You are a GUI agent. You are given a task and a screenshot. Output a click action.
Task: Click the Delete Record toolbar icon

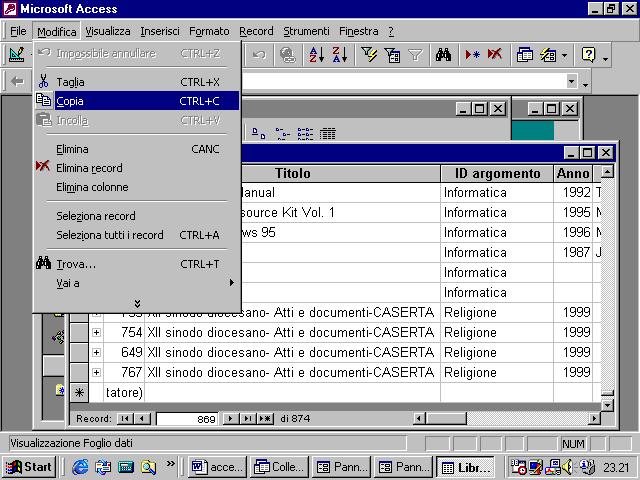click(495, 55)
